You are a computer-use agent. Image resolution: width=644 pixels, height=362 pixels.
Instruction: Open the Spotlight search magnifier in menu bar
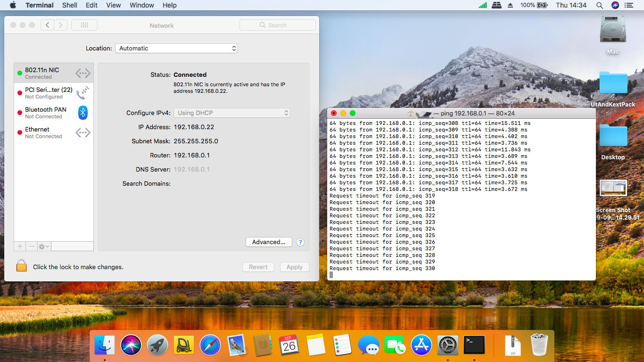click(x=600, y=5)
